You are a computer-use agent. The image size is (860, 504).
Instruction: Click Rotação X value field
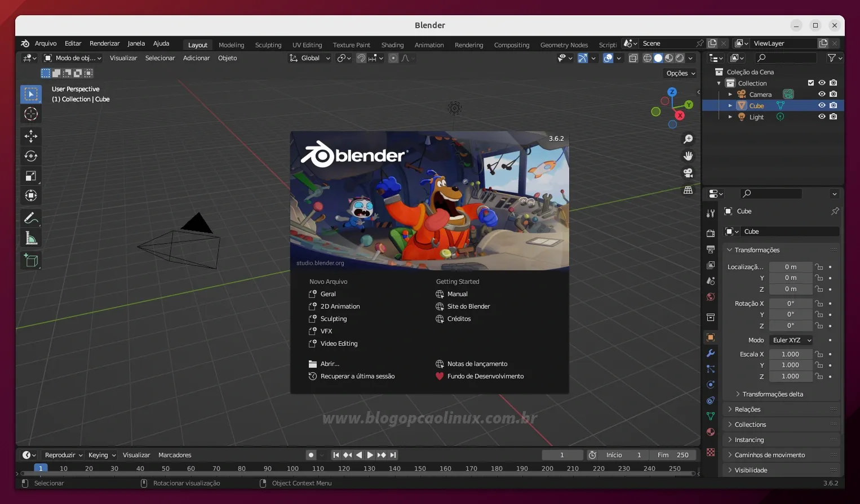point(791,304)
